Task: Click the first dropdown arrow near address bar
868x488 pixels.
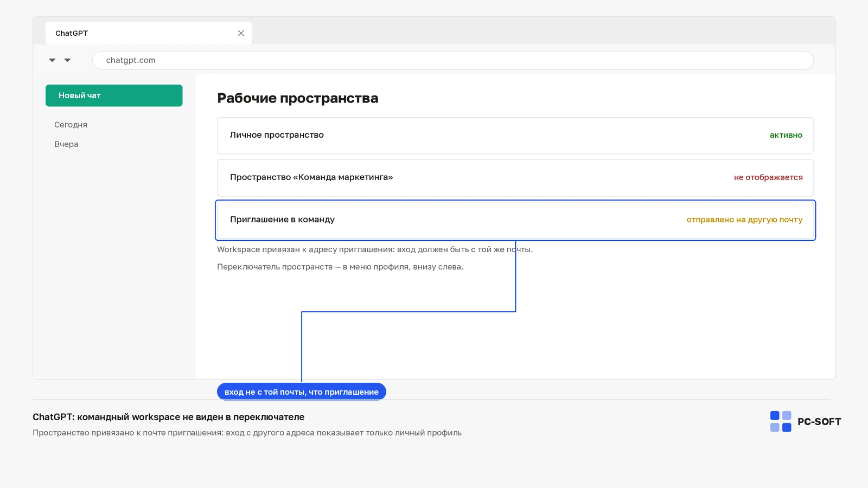Action: [52, 60]
